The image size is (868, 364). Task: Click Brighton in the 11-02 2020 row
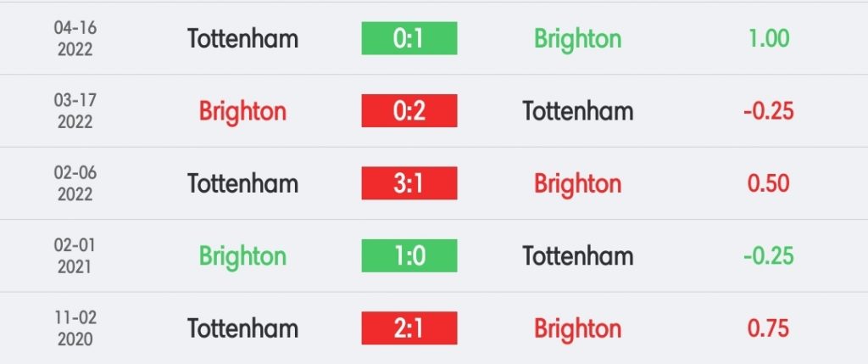click(577, 328)
